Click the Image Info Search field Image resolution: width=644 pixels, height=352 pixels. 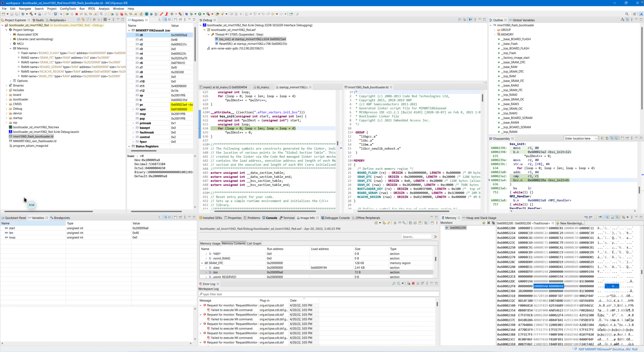416,237
